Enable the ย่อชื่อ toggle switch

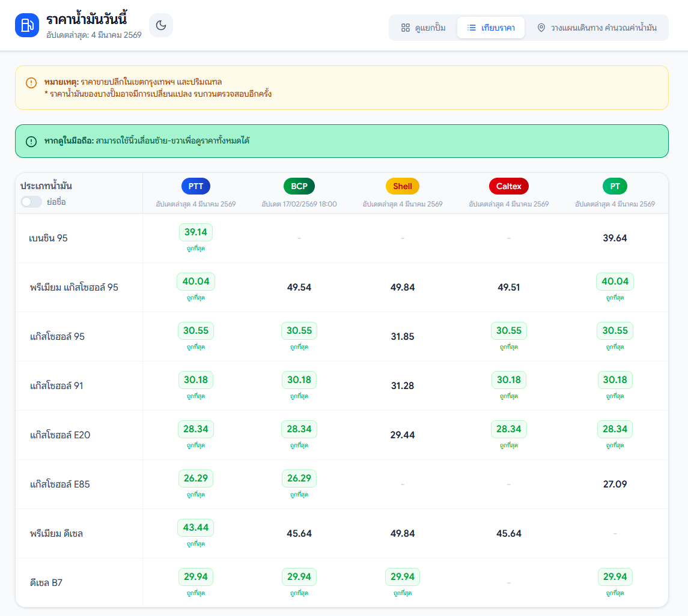[31, 202]
